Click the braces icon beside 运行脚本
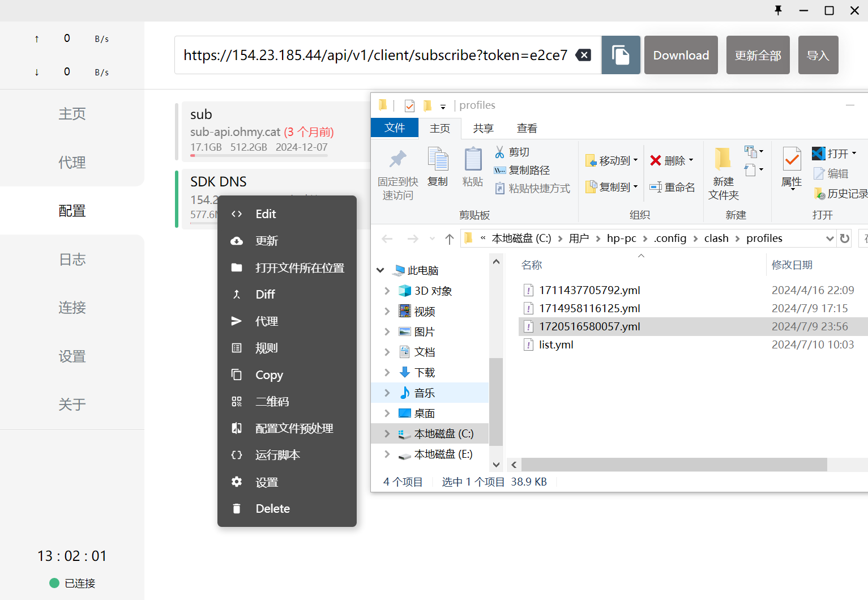 click(237, 455)
